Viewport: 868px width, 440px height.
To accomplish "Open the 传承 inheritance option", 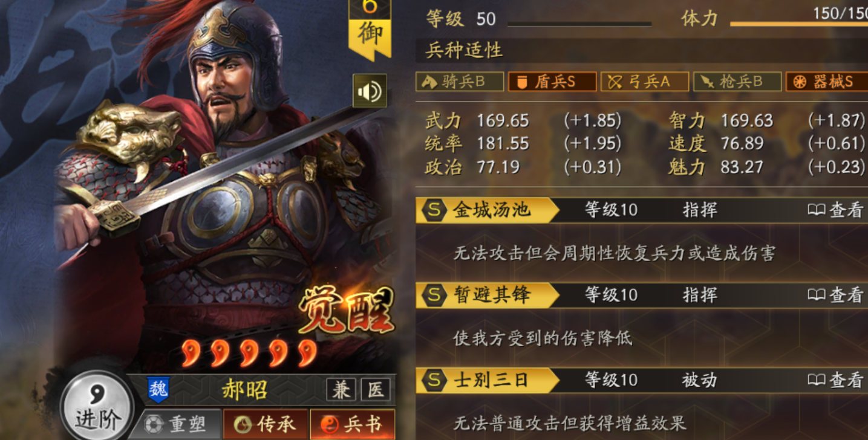I will 265,424.
